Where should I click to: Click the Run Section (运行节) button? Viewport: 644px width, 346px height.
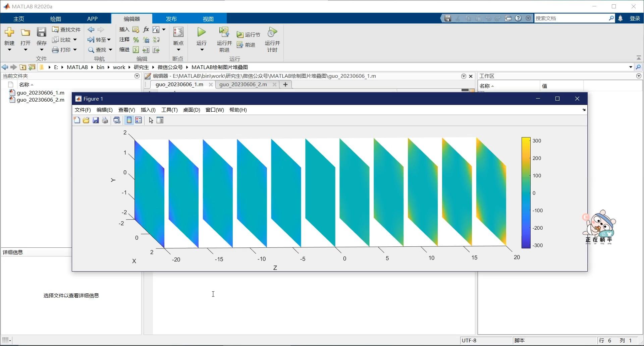(248, 35)
